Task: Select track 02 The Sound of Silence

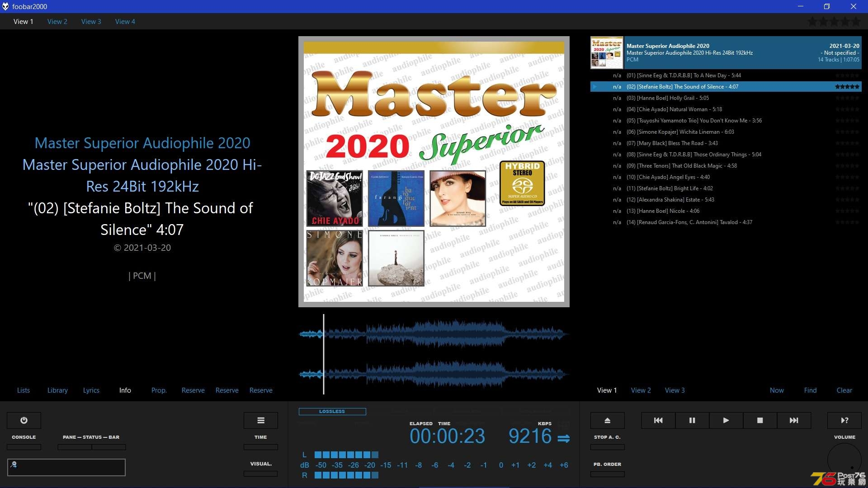Action: tap(726, 87)
